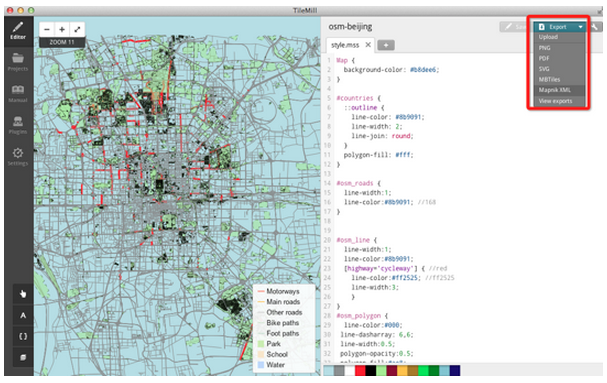Open the Carto reference braces icon
This screenshot has height=383, width=607.
23,336
